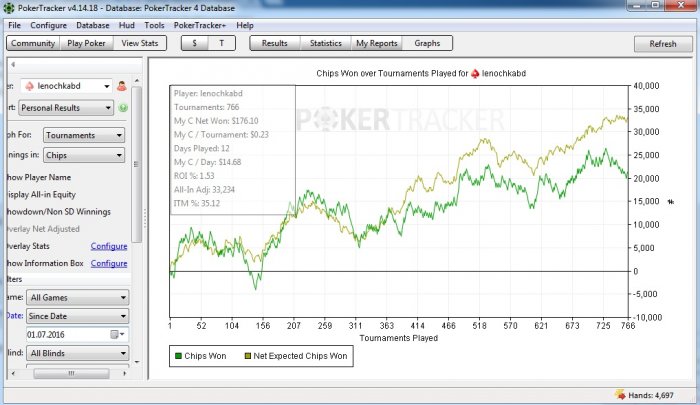Select the cash games $ button
700x405 pixels.
click(x=194, y=43)
